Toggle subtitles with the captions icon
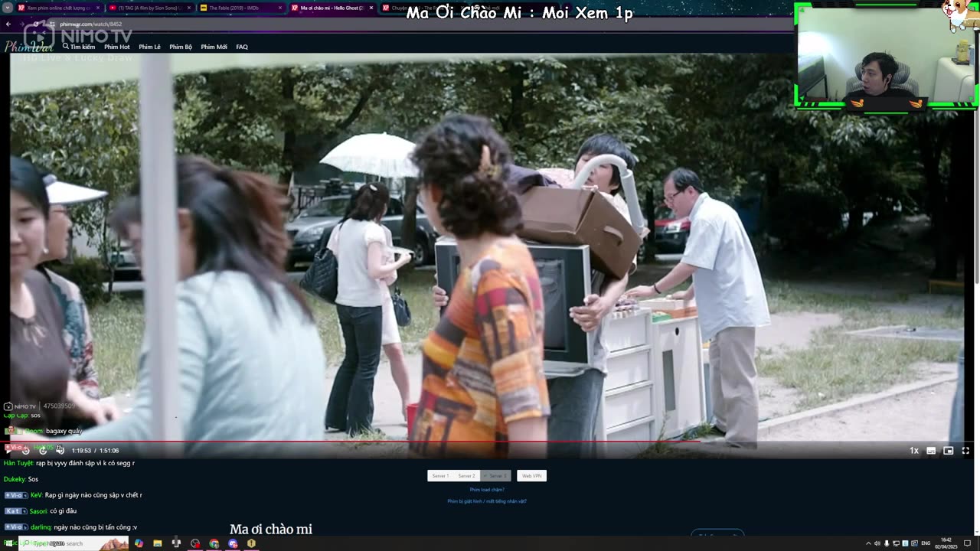 pyautogui.click(x=931, y=451)
